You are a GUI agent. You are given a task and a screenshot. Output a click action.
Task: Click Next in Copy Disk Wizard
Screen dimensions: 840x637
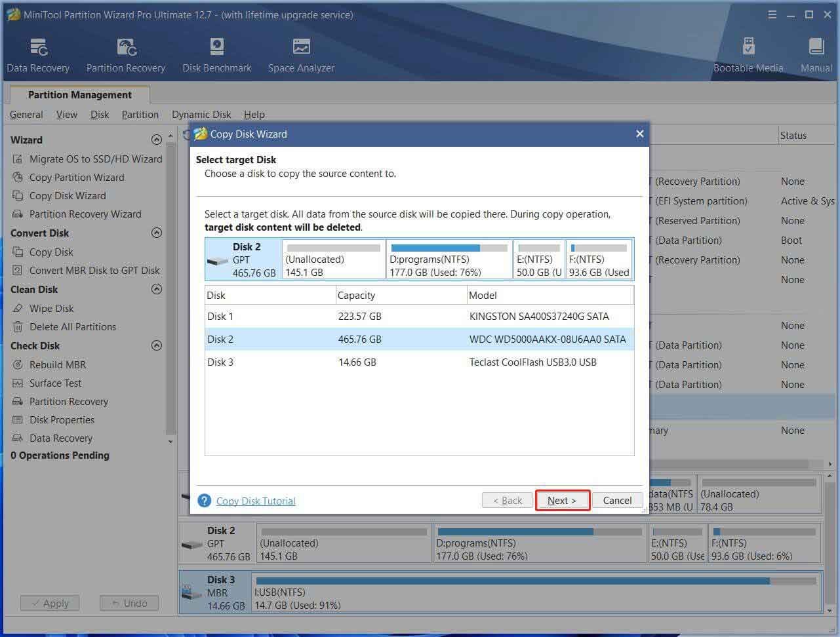tap(562, 500)
